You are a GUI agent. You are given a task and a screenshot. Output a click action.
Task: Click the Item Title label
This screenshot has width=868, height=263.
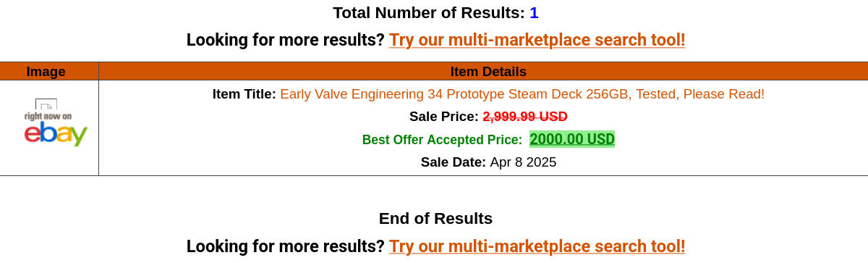tap(244, 94)
